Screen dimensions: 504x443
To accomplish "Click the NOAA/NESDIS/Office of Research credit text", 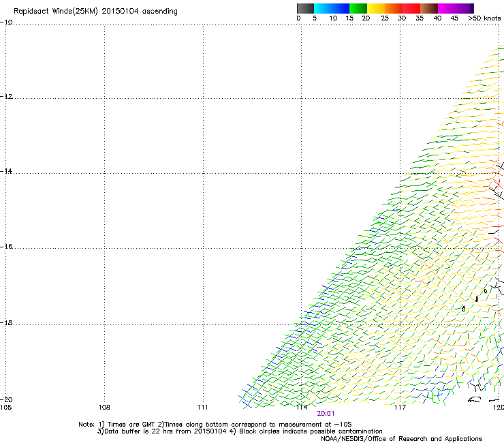I will tap(401, 439).
